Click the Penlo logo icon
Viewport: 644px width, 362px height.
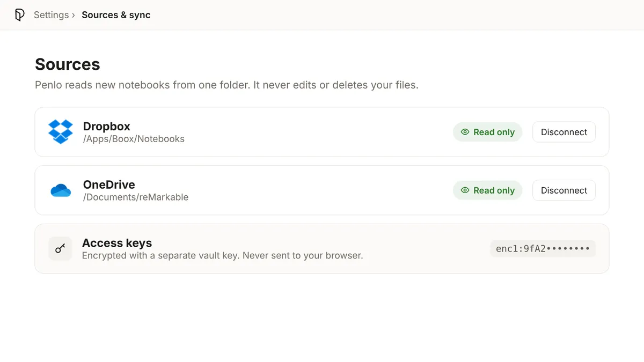click(20, 15)
